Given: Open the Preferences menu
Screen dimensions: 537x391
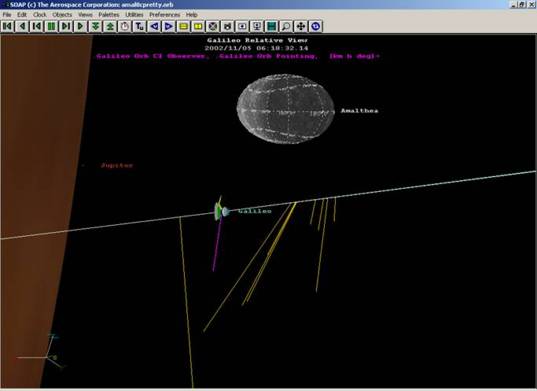Looking at the screenshot, I should coord(165,15).
